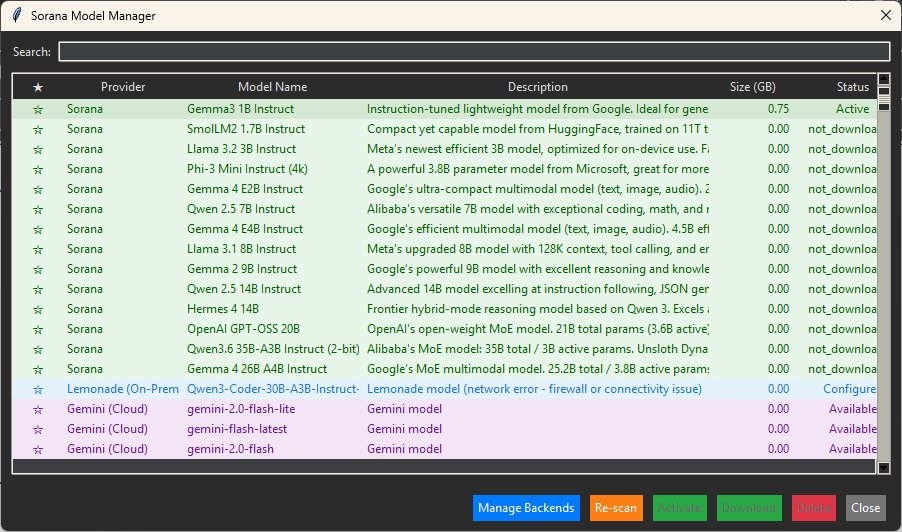The height and width of the screenshot is (532, 902).
Task: Click the Configure status of Lemonade row
Action: click(850, 389)
